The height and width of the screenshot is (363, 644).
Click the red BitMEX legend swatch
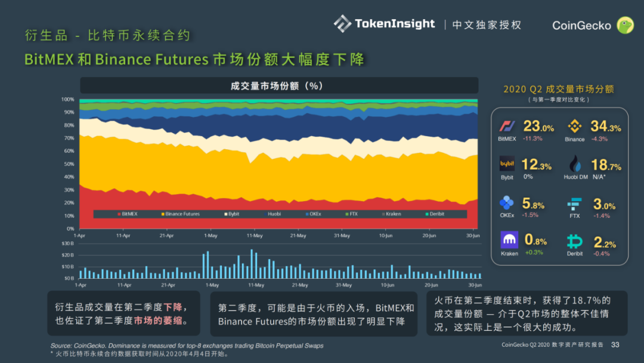click(119, 214)
